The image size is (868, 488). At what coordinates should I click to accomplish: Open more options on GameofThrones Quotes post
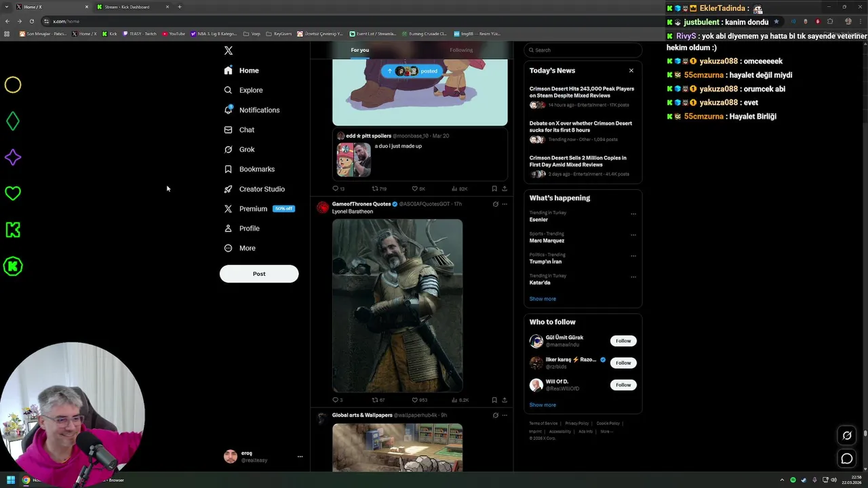click(x=505, y=204)
